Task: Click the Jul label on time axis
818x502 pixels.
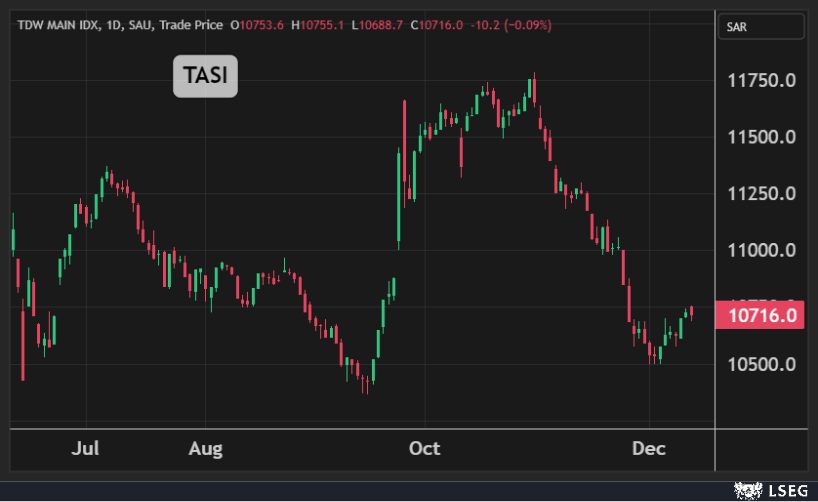Action: [x=85, y=449]
